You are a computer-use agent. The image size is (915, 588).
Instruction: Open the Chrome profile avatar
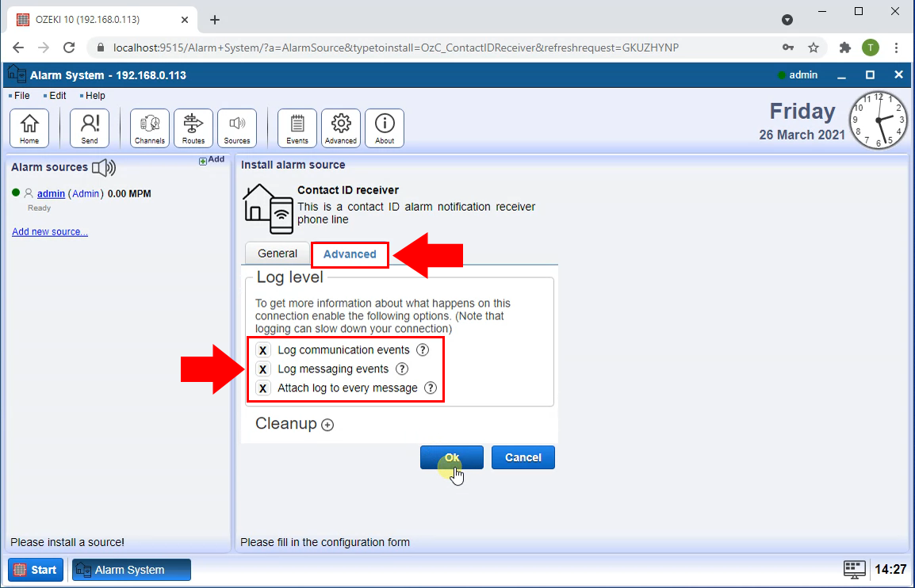(870, 48)
